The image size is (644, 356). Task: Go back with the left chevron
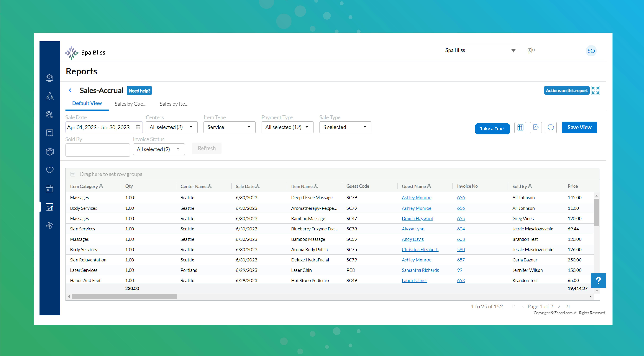[x=70, y=90]
